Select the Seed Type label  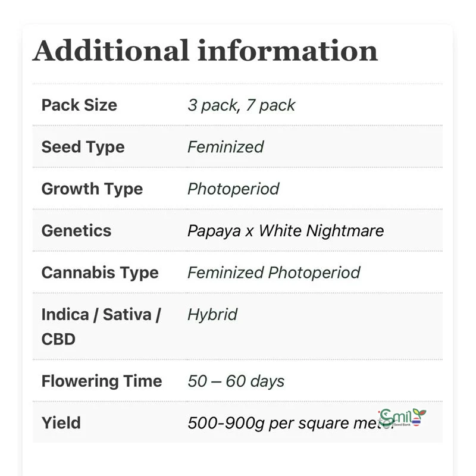(83, 147)
